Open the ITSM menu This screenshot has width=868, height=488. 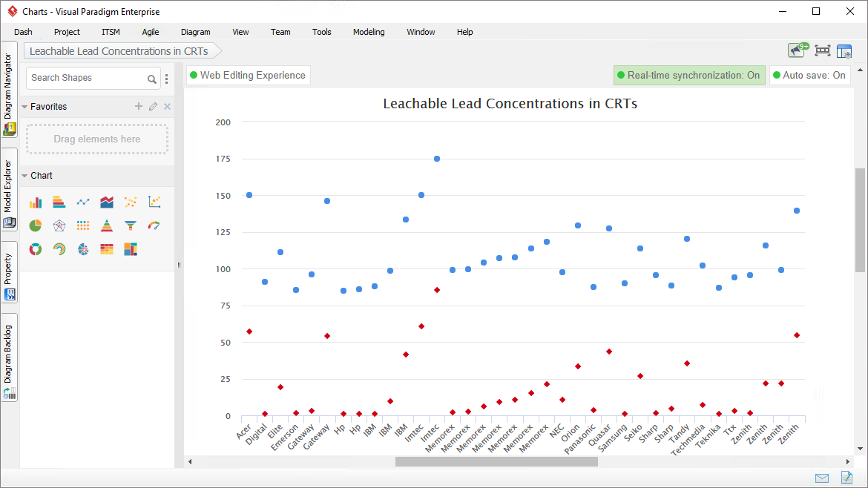[111, 32]
